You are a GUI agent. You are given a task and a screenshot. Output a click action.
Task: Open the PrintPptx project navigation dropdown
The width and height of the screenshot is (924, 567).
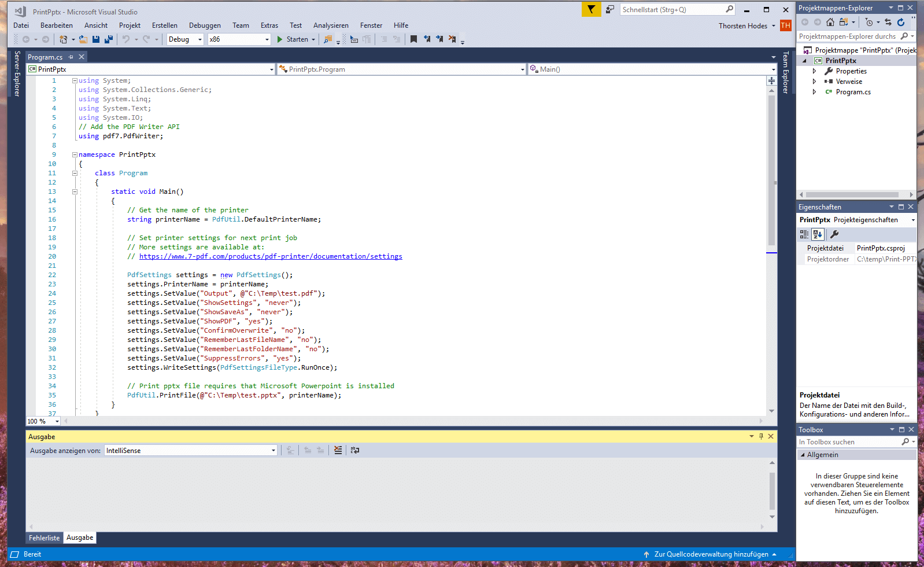click(151, 69)
